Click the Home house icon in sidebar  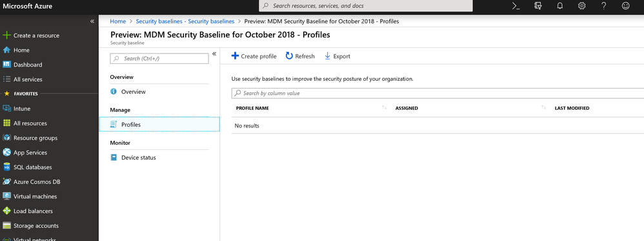tap(6, 50)
